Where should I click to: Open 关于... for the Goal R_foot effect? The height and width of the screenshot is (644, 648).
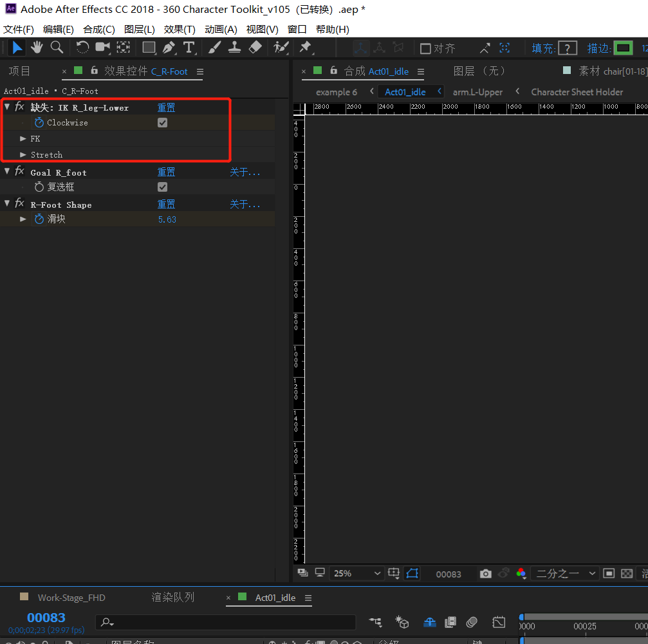pyautogui.click(x=245, y=172)
